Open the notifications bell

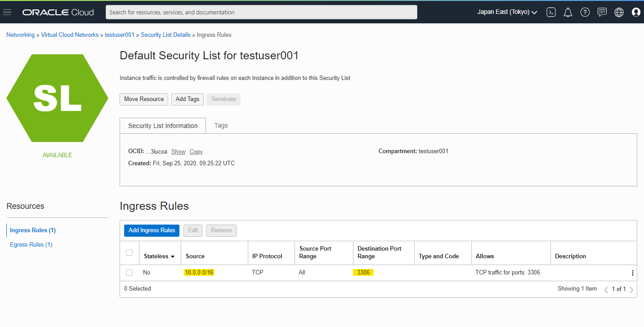click(x=568, y=12)
